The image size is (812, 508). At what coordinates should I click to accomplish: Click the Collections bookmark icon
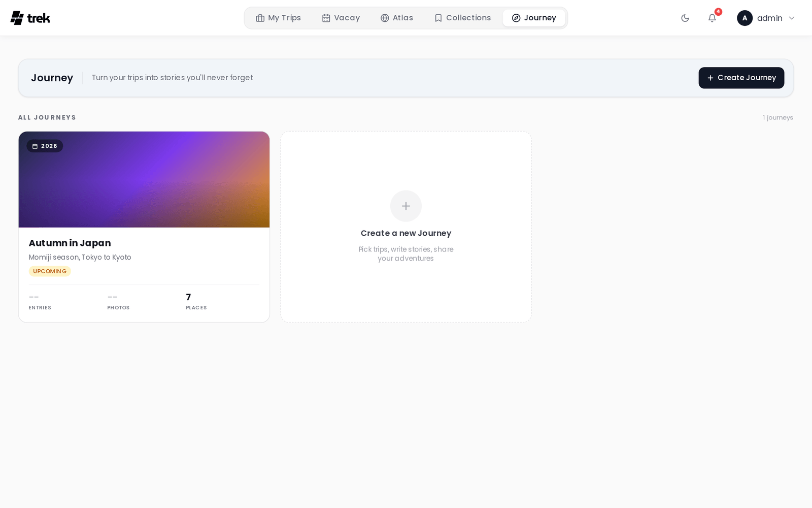[438, 18]
